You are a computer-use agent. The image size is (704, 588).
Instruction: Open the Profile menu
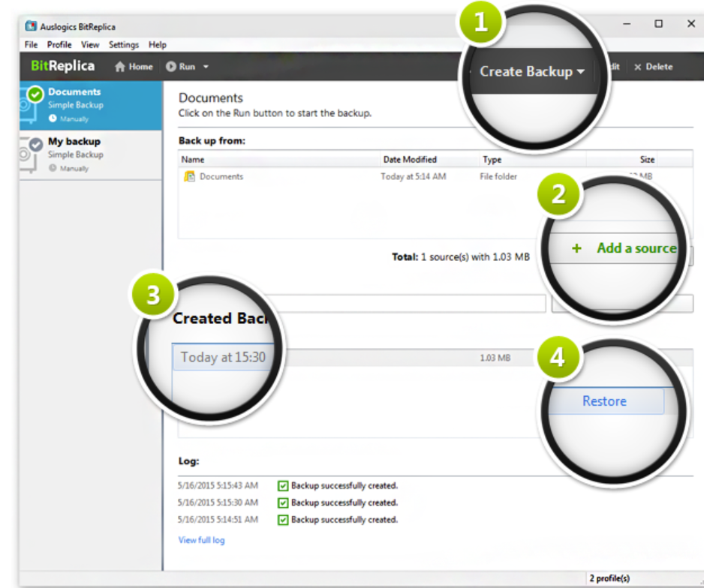click(x=59, y=44)
